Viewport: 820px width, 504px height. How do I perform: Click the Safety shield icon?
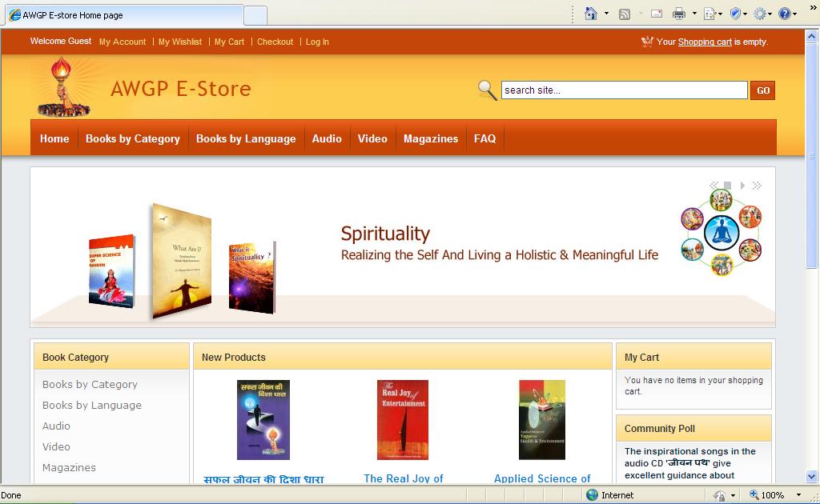pos(737,14)
